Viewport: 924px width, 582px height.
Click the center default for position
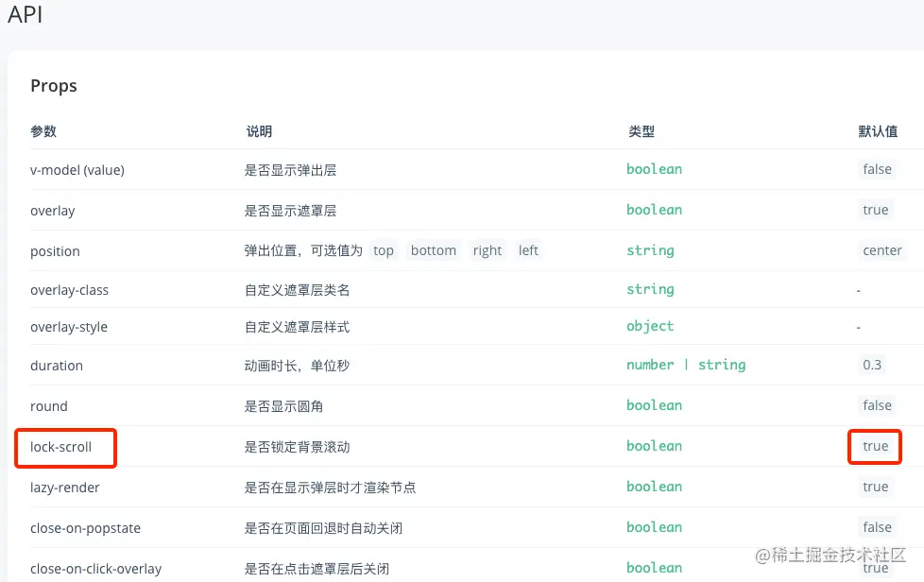[x=882, y=251]
